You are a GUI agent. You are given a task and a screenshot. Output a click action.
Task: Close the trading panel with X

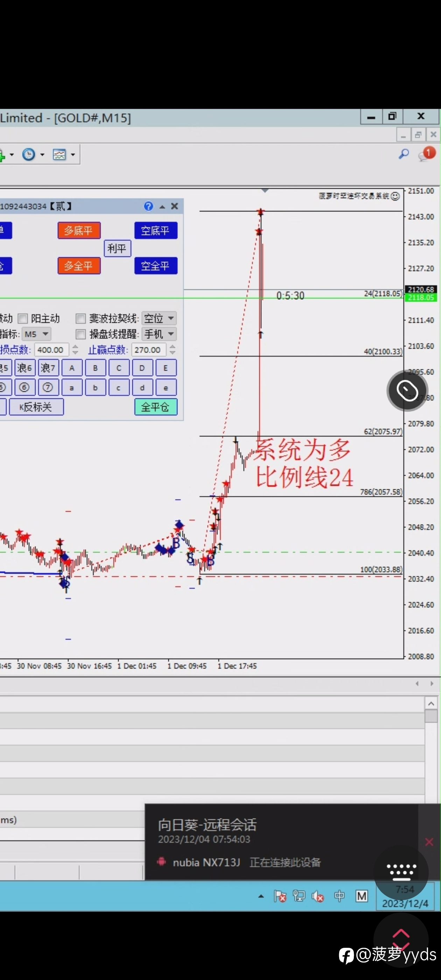tap(175, 206)
